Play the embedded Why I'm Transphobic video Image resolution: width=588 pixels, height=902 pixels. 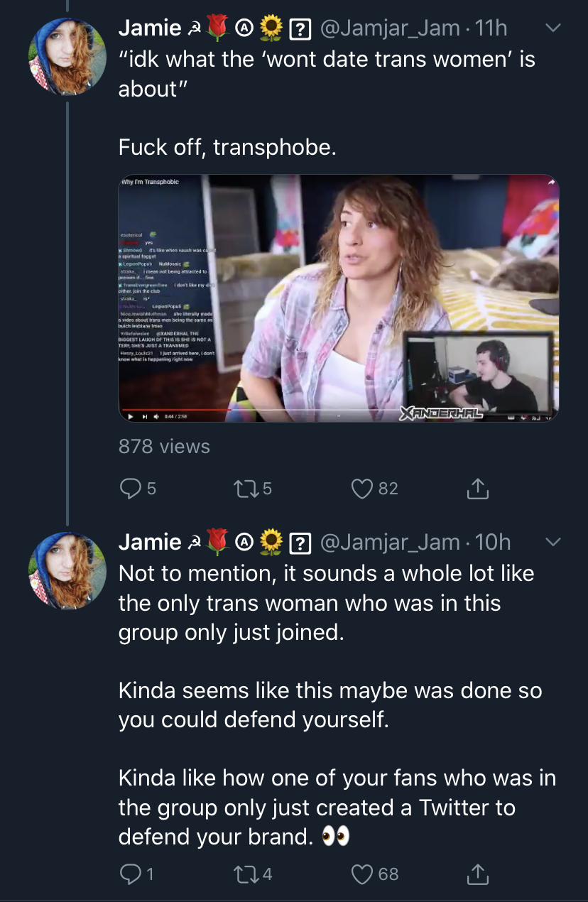point(339,298)
